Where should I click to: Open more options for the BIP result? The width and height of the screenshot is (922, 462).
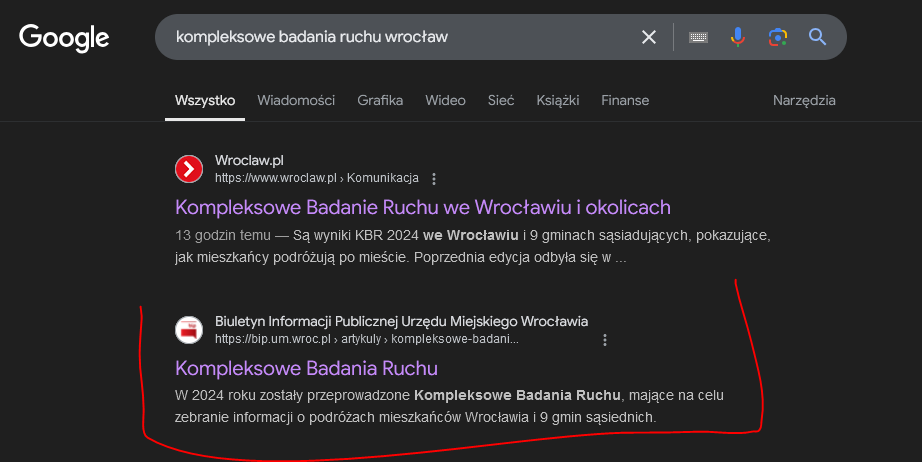point(605,340)
